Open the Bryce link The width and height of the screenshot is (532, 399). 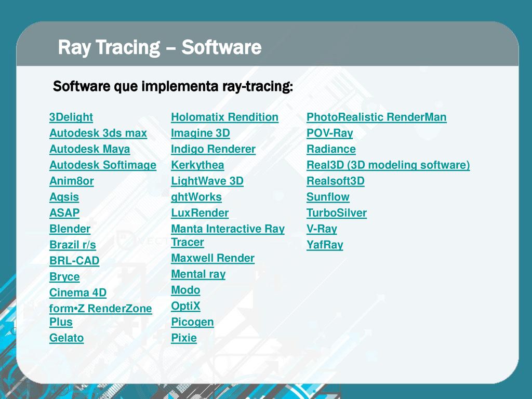tap(64, 277)
